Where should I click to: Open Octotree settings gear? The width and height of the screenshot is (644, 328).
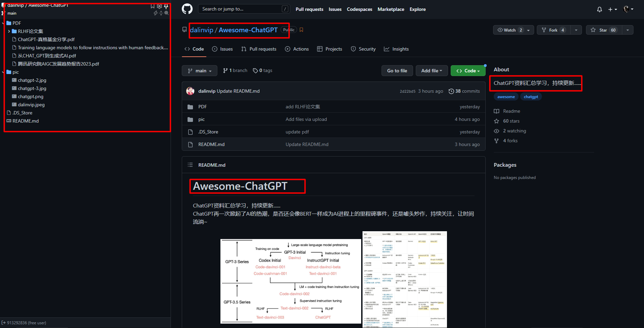(x=159, y=6)
